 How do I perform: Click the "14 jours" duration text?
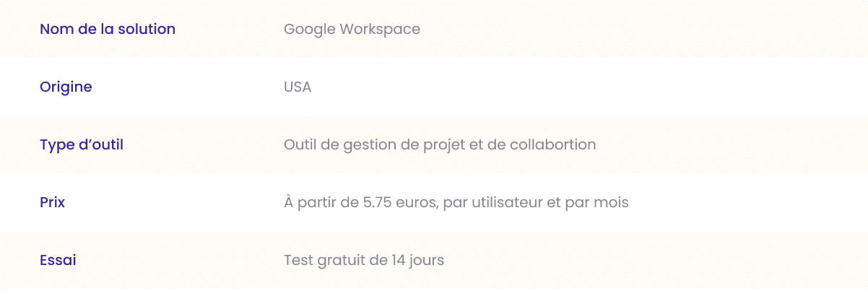pyautogui.click(x=418, y=261)
